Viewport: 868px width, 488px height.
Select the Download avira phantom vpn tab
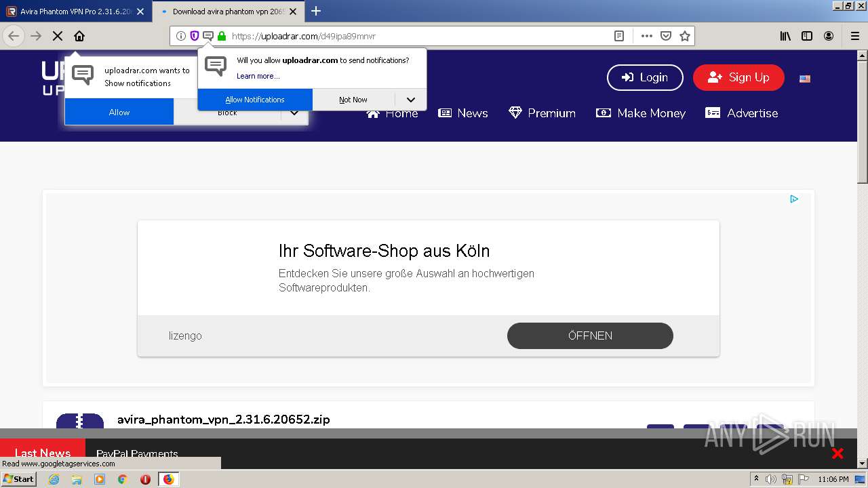point(229,12)
